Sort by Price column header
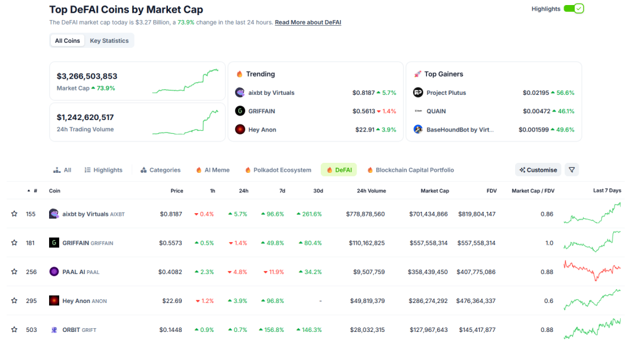 pyautogui.click(x=177, y=190)
